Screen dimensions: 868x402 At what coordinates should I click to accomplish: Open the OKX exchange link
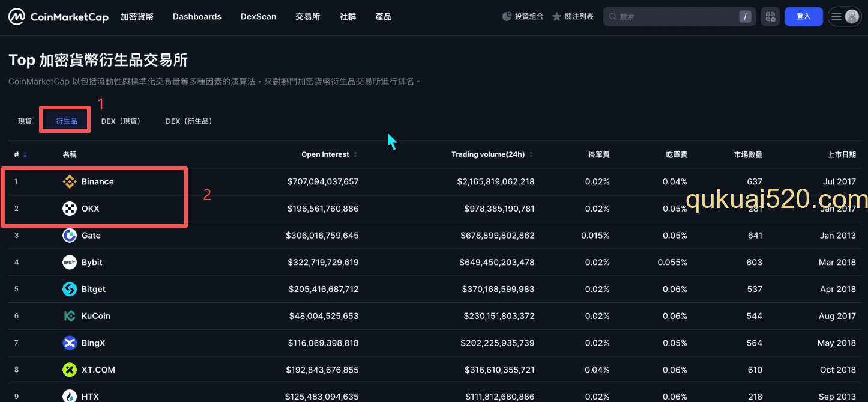91,209
